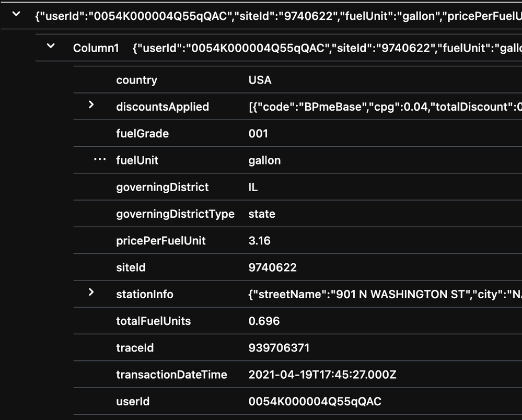Select the fuelGrade field
The width and height of the screenshot is (522, 420).
pyautogui.click(x=142, y=133)
